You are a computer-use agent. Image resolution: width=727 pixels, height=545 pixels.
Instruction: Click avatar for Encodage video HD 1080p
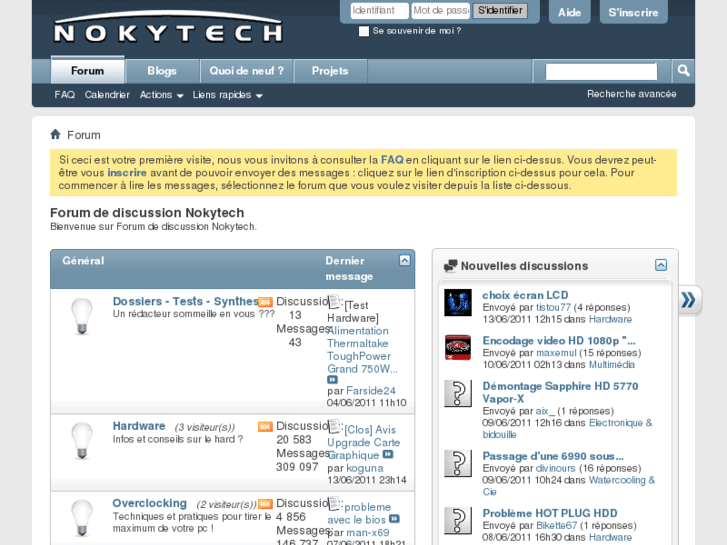458,347
